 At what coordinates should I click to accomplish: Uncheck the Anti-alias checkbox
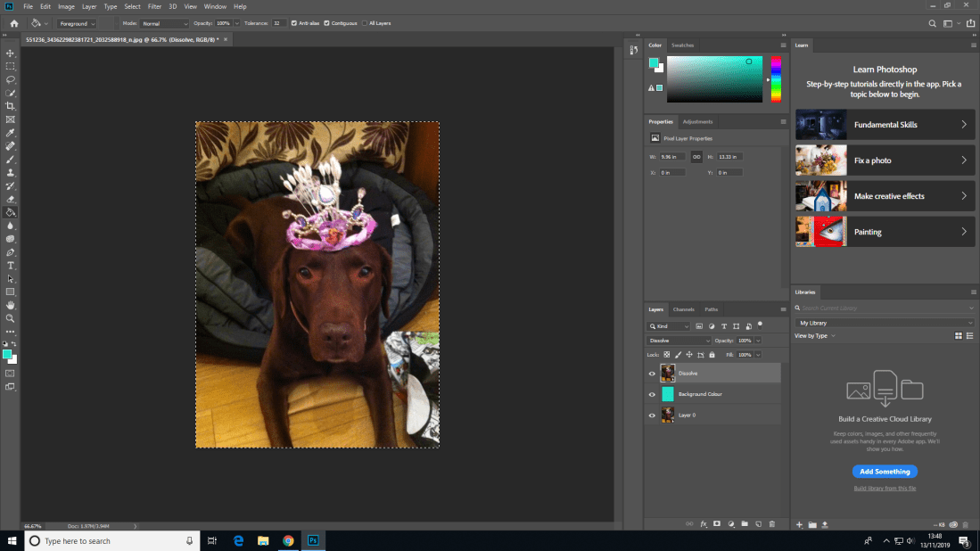(294, 23)
